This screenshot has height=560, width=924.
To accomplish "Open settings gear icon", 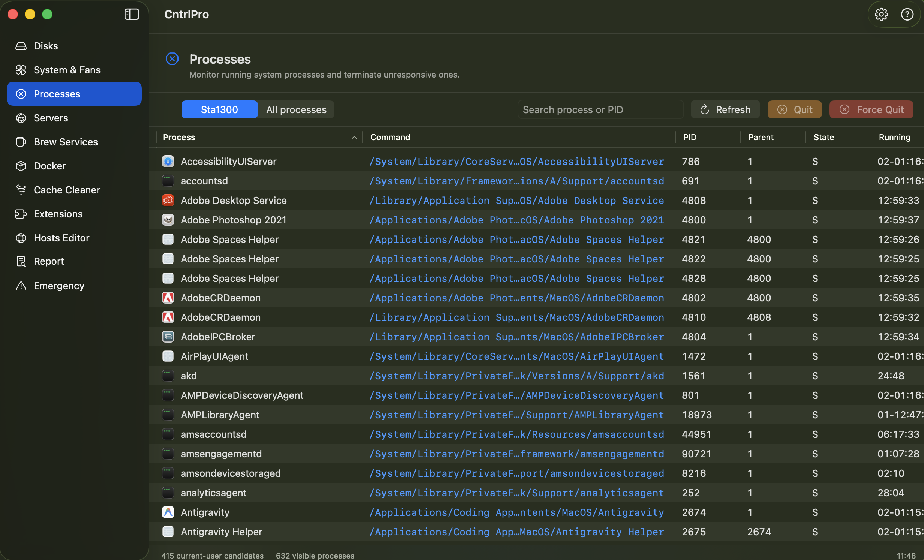I will pyautogui.click(x=881, y=14).
